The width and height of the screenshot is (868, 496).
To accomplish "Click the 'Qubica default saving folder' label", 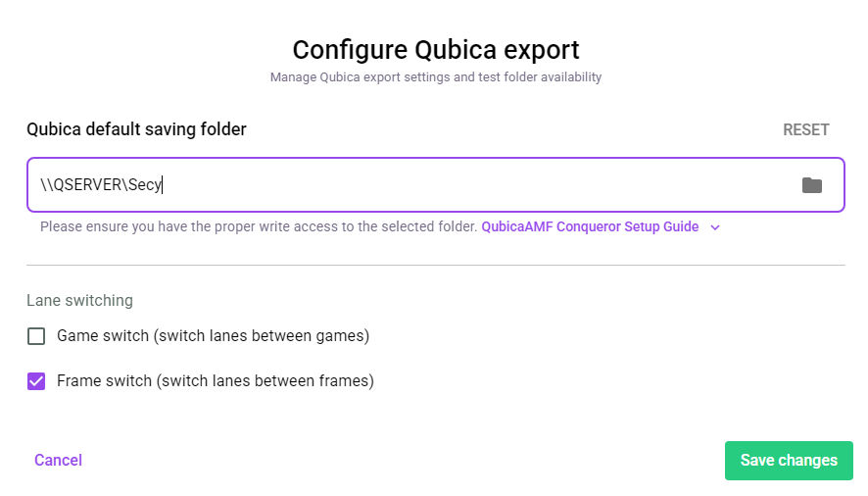I will pyautogui.click(x=136, y=129).
